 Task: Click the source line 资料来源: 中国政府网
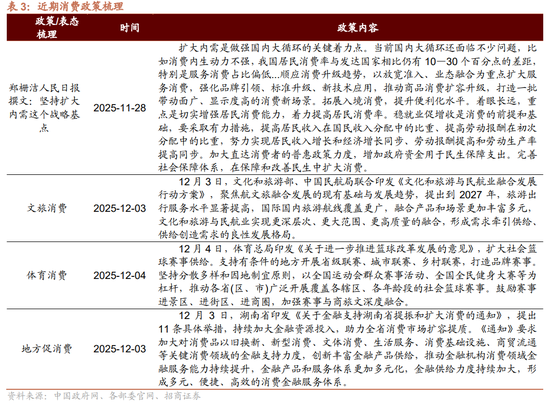[104, 396]
